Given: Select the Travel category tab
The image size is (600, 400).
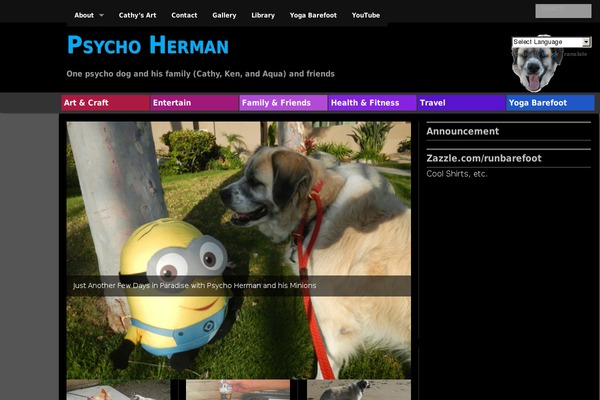Looking at the screenshot, I should click(x=461, y=103).
